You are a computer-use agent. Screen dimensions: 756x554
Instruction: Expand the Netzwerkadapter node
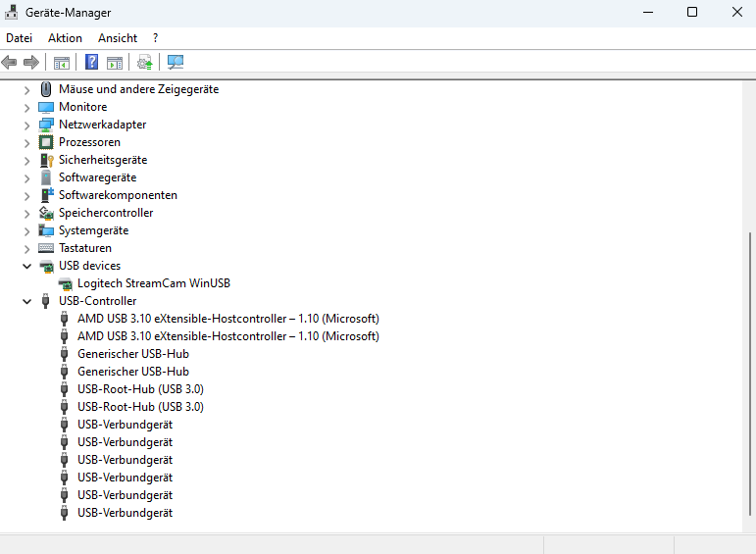(27, 126)
